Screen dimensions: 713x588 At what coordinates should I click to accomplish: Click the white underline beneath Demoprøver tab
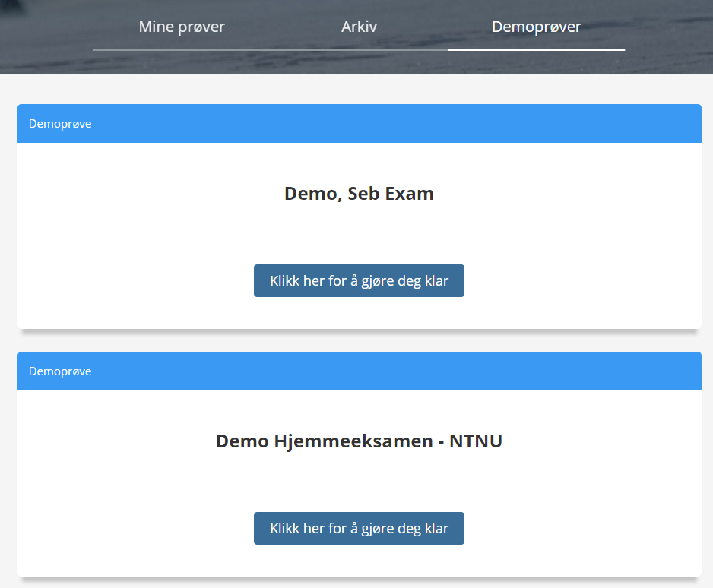[x=536, y=50]
